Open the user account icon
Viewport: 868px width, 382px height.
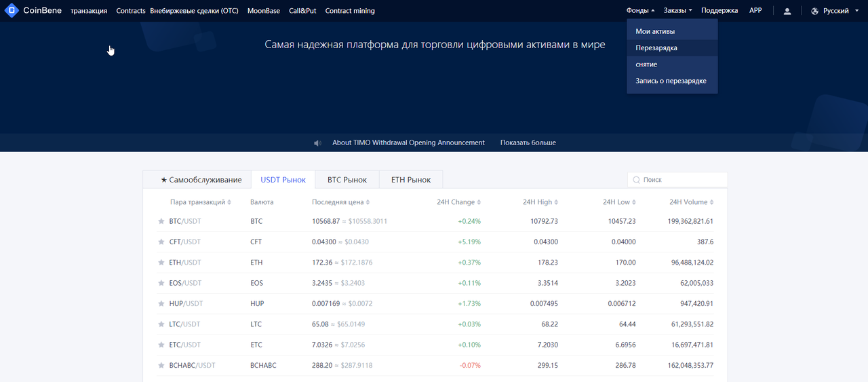point(787,11)
